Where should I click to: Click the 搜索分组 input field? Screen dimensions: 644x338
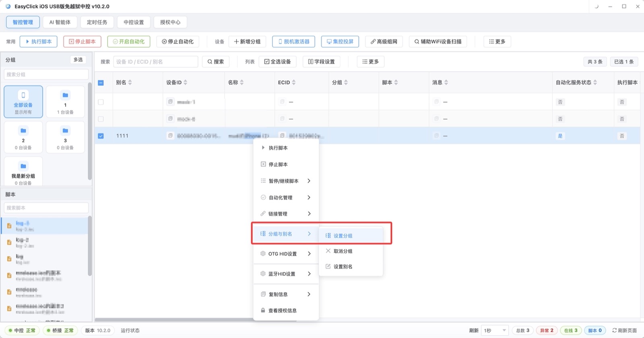pos(46,75)
